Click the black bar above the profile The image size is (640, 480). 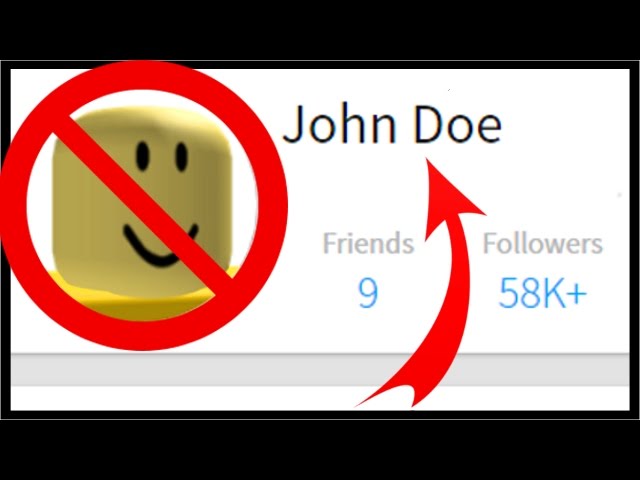pos(320,30)
